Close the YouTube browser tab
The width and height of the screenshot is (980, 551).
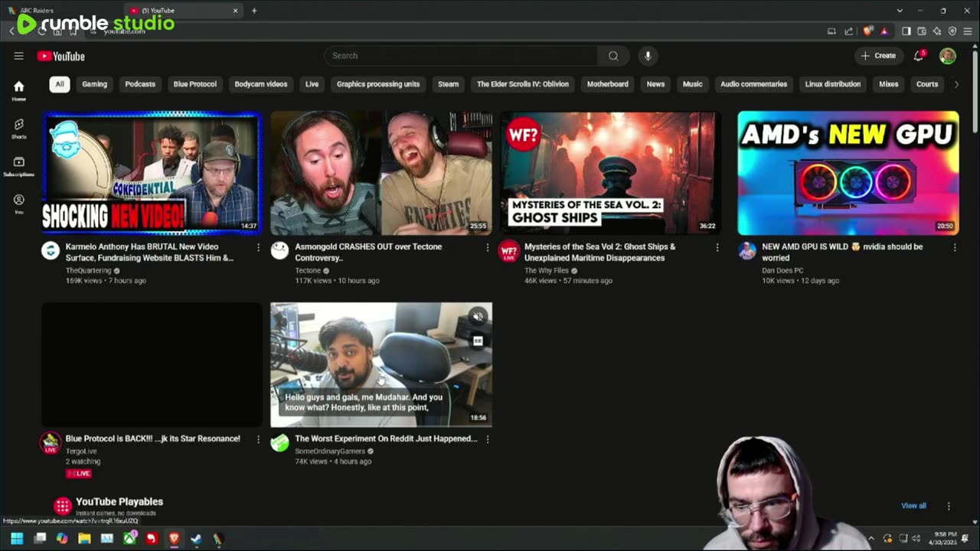click(x=236, y=11)
